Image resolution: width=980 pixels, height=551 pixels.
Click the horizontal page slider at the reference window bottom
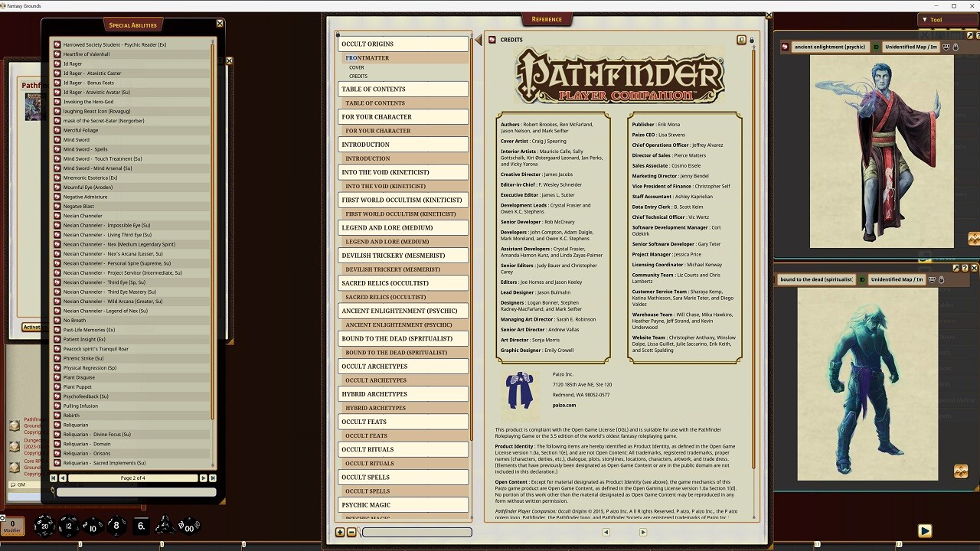tap(417, 532)
